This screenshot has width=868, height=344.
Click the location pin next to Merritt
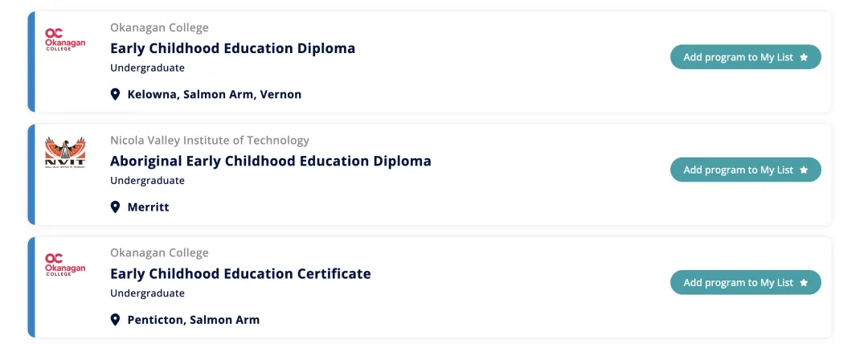(x=115, y=207)
